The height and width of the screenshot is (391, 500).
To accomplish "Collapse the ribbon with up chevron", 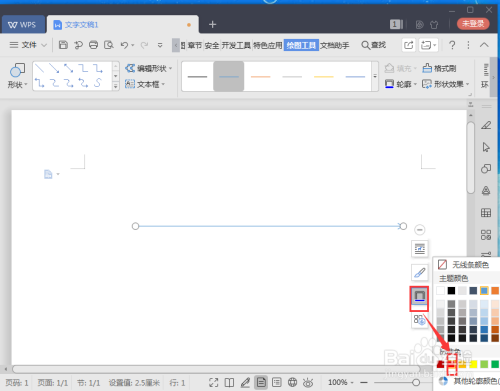I will click(x=484, y=45).
